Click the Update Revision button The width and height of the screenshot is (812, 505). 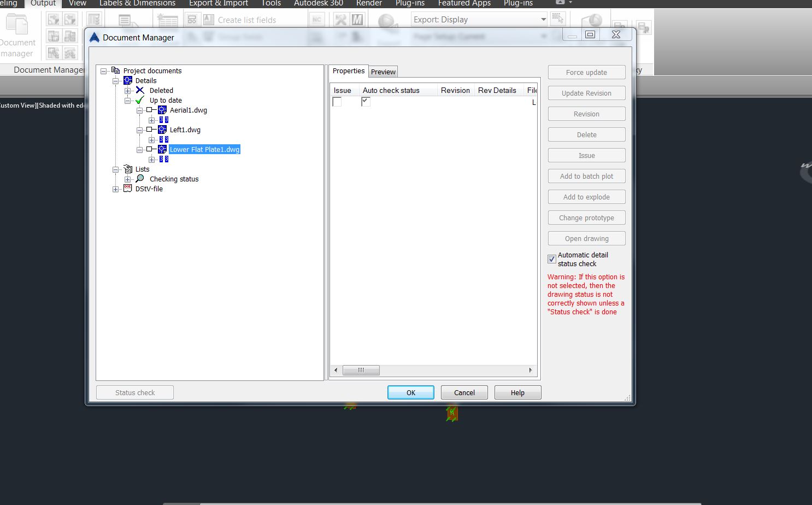click(x=586, y=93)
